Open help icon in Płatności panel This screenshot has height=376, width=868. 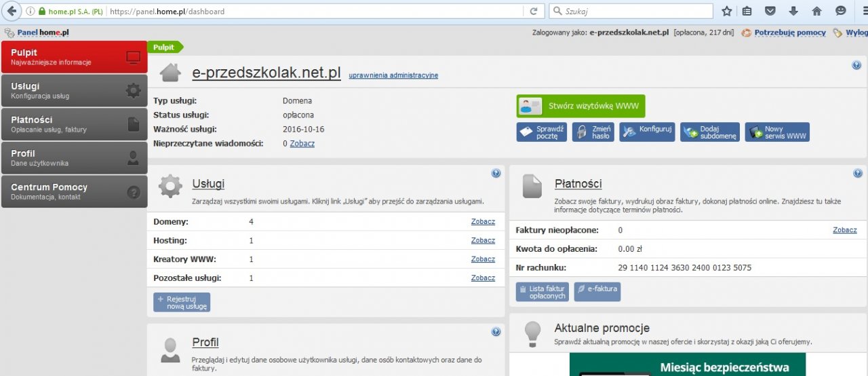[x=857, y=174]
